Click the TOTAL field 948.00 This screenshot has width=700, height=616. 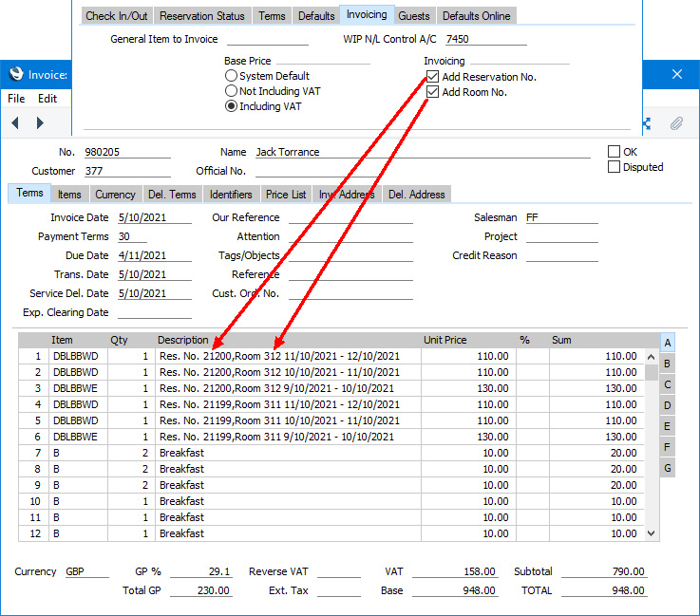click(604, 590)
